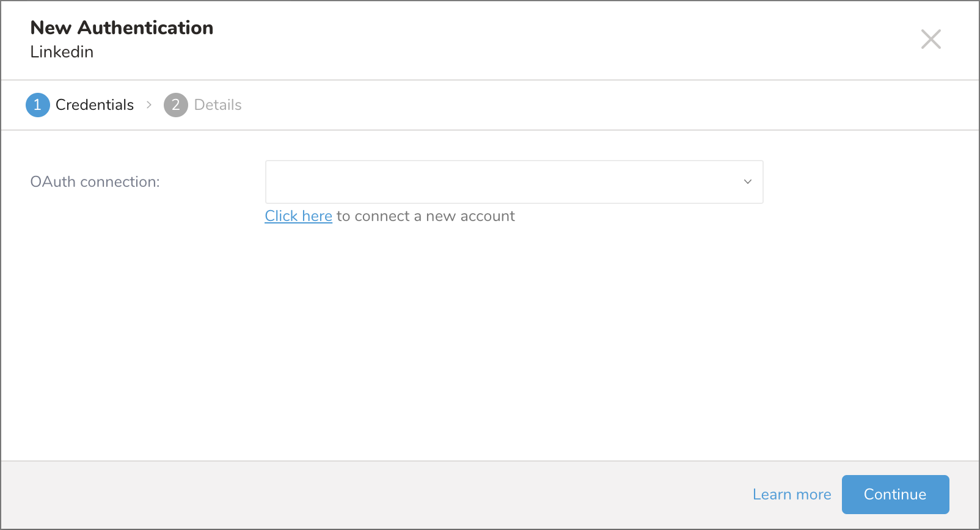Expand the OAuth dropdown using its arrow

[x=747, y=182]
